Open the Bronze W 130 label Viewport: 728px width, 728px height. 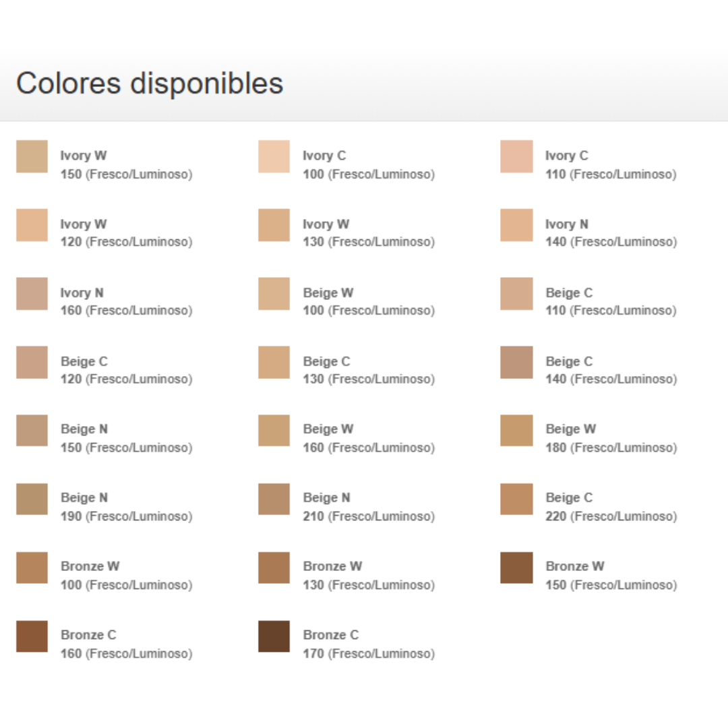pyautogui.click(x=368, y=576)
